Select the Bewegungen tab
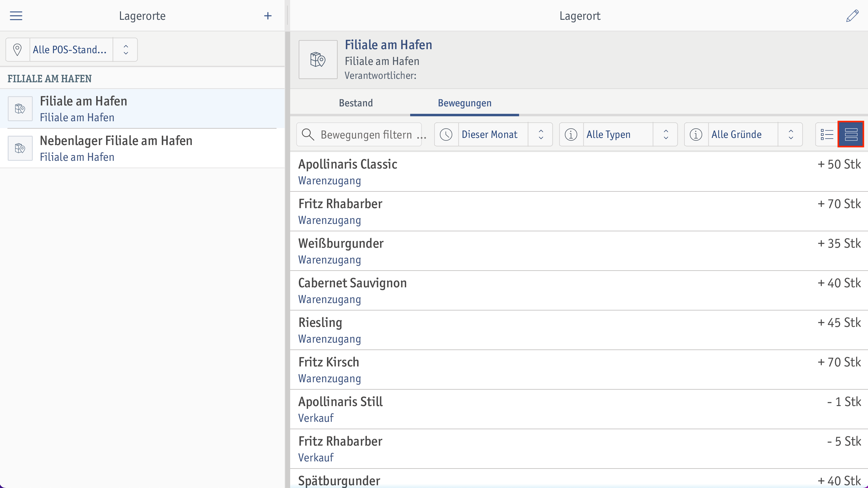 click(x=464, y=102)
